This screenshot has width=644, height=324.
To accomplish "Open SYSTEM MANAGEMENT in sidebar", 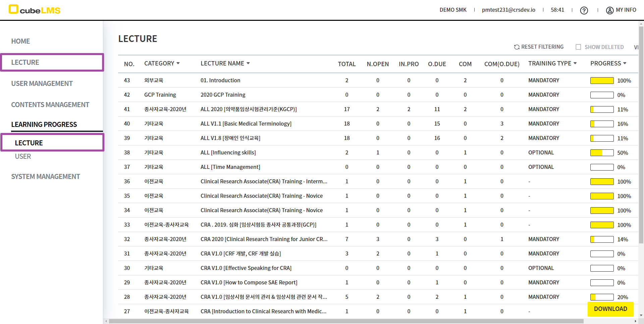I will [x=46, y=177].
